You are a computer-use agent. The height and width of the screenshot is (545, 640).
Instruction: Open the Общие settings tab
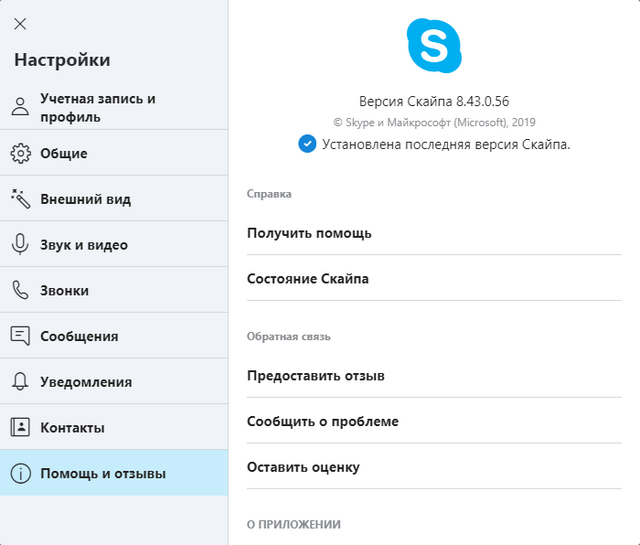tap(64, 153)
